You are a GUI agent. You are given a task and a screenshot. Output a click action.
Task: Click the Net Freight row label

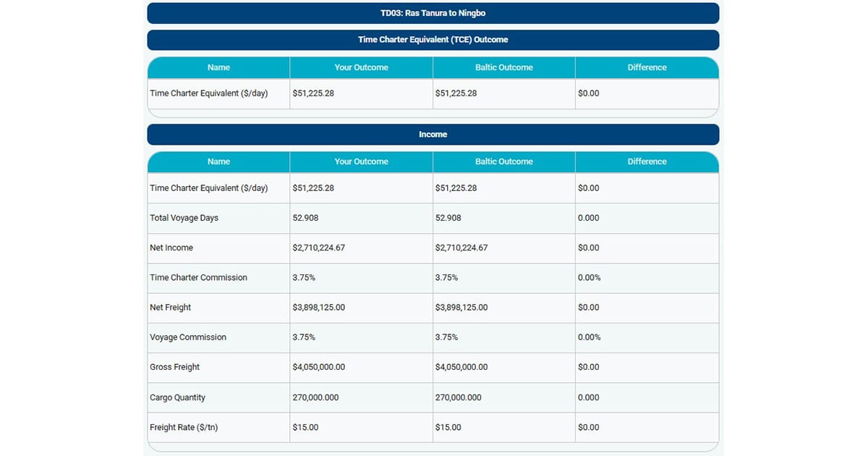tap(171, 307)
